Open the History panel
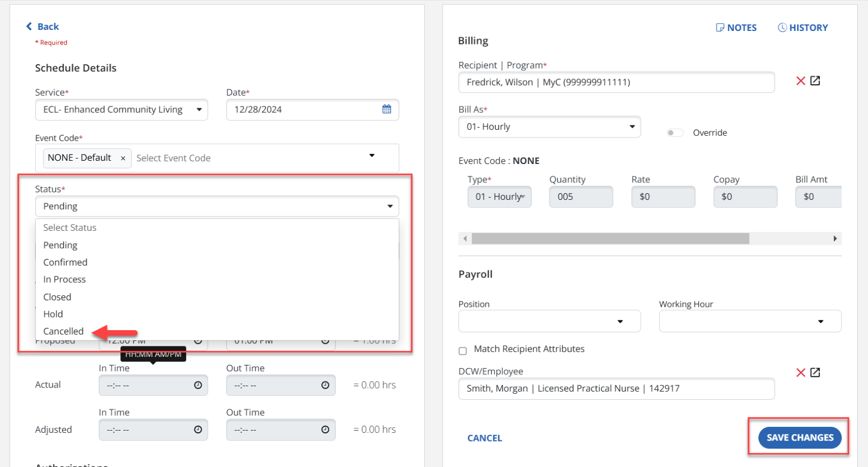Screen dimensions: 868x467 point(803,28)
